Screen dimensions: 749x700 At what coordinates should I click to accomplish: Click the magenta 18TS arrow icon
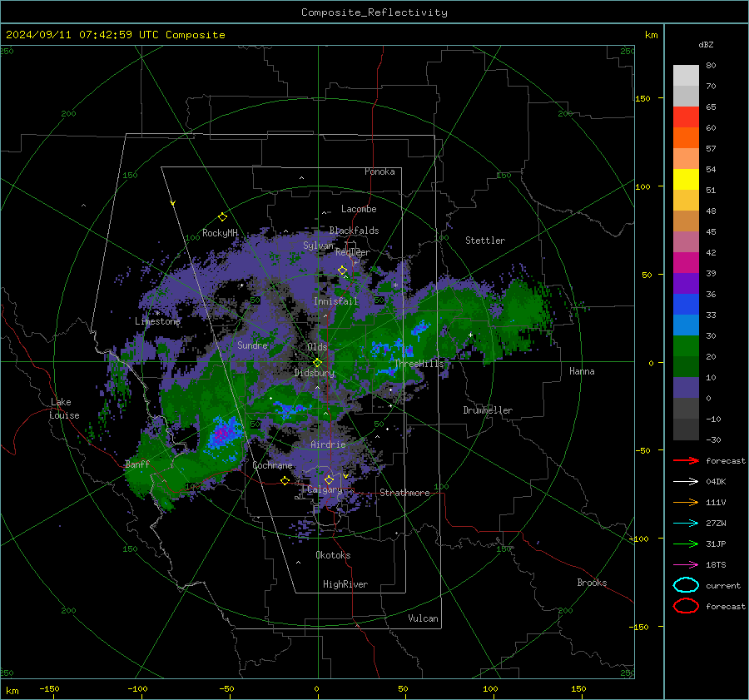click(x=686, y=565)
